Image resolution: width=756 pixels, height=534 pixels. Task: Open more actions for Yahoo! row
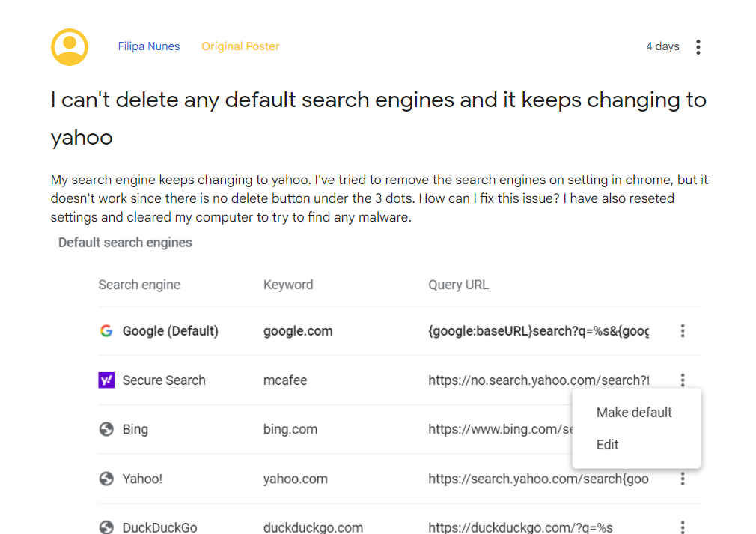[x=682, y=479]
